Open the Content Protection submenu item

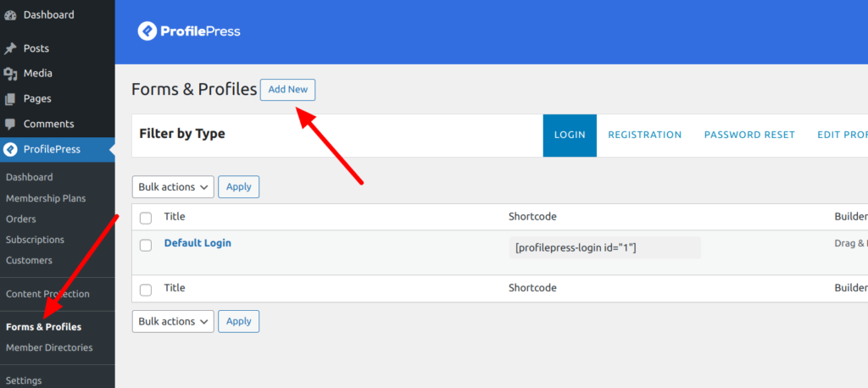(47, 294)
